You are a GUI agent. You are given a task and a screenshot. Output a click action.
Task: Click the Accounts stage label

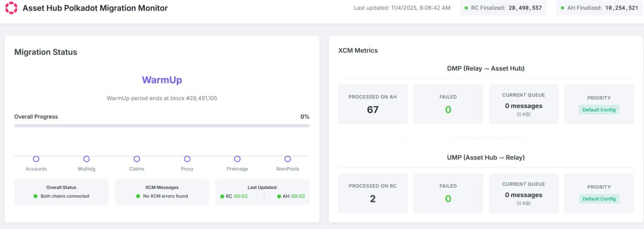click(36, 169)
